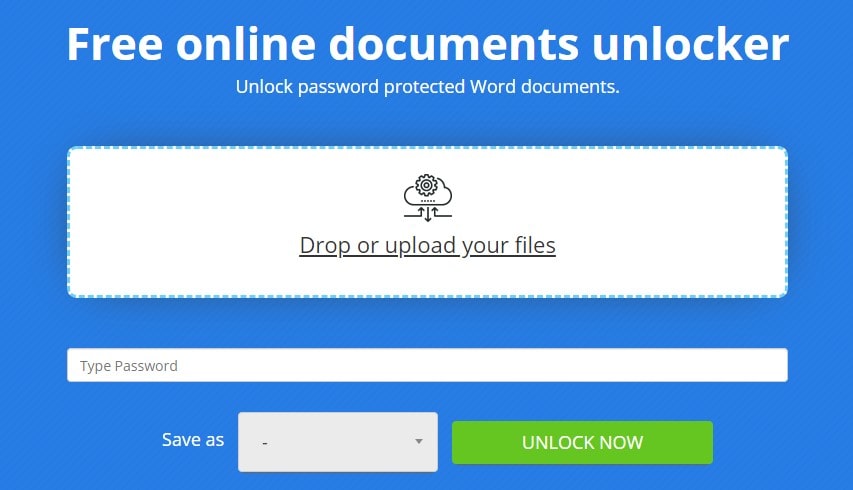The image size is (853, 490).
Task: Click the word 'unlocker' in the title
Action: [x=690, y=44]
